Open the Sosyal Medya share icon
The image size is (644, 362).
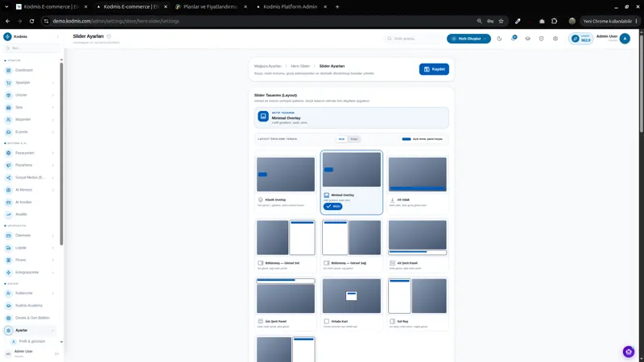pyautogui.click(x=9, y=177)
